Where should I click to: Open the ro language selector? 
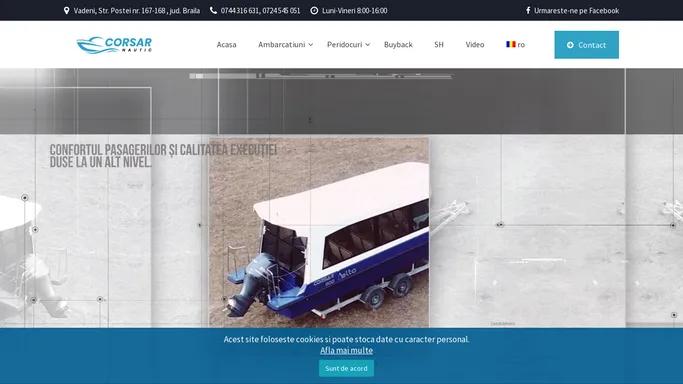click(x=516, y=44)
